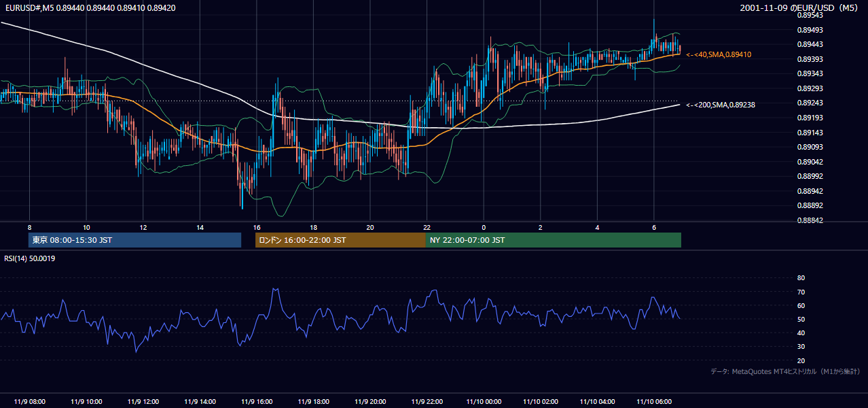Click the 11/9 16:00 time label
Image resolution: width=868 pixels, height=408 pixels.
click(257, 402)
